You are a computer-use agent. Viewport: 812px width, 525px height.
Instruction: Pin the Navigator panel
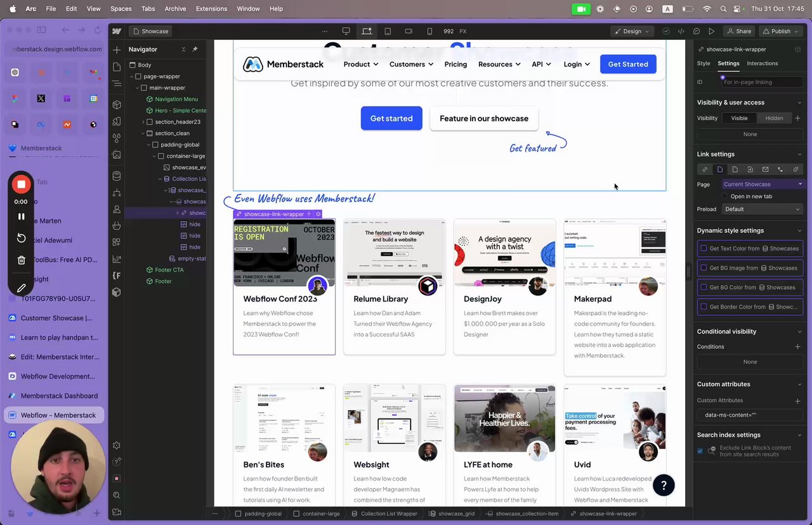[195, 49]
